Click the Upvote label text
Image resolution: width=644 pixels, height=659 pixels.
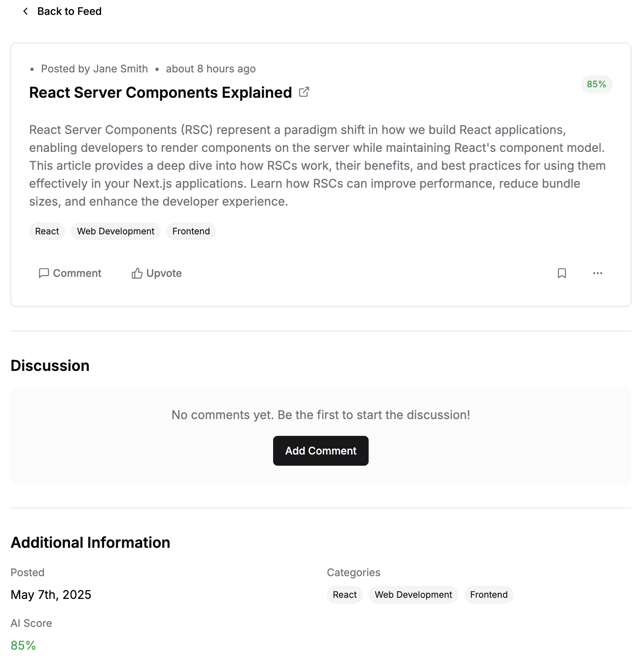point(164,273)
